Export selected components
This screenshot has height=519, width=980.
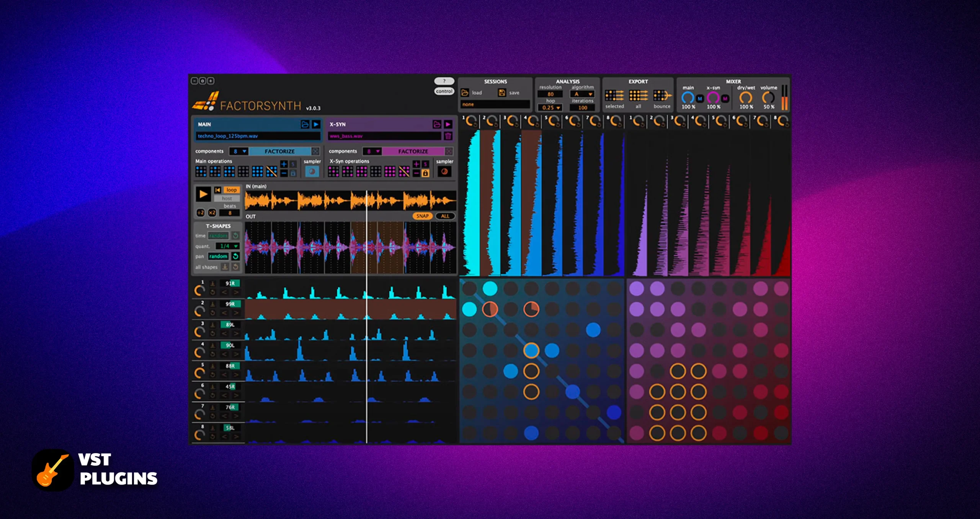click(x=614, y=95)
